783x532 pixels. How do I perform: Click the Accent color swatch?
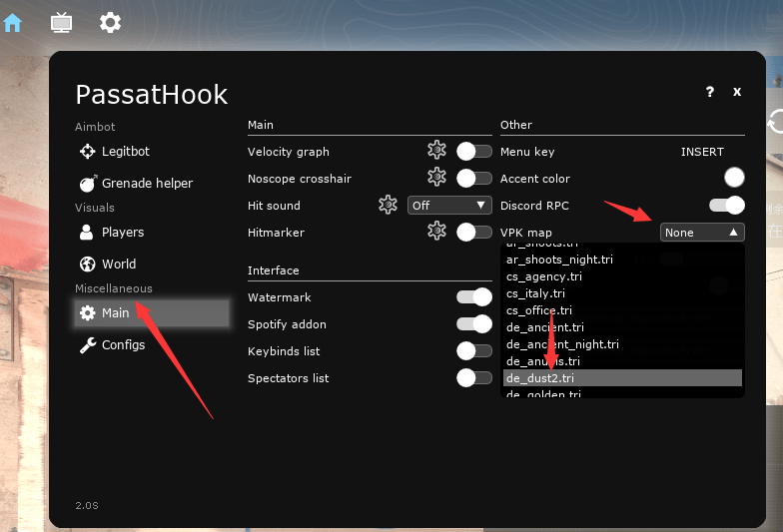pos(734,179)
